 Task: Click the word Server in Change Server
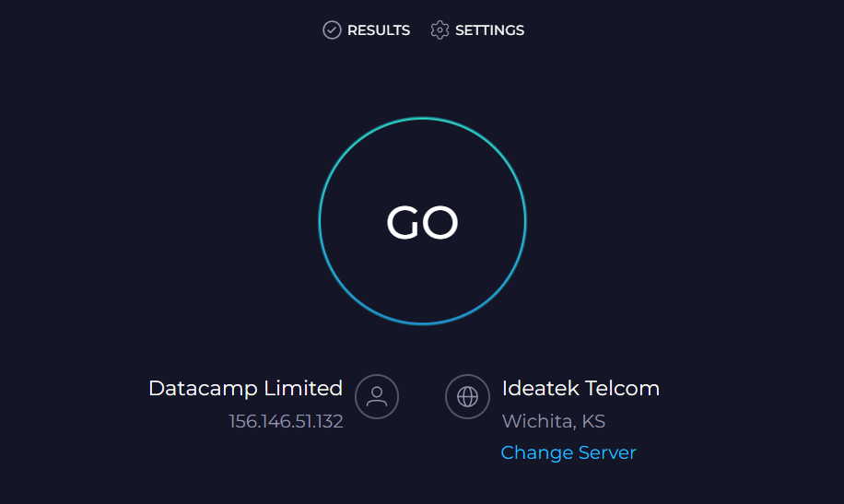click(607, 452)
